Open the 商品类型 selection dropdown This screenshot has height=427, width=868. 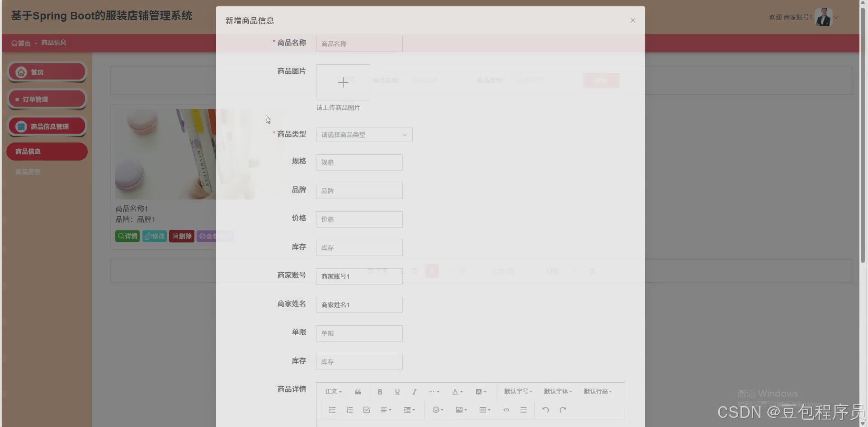point(363,134)
